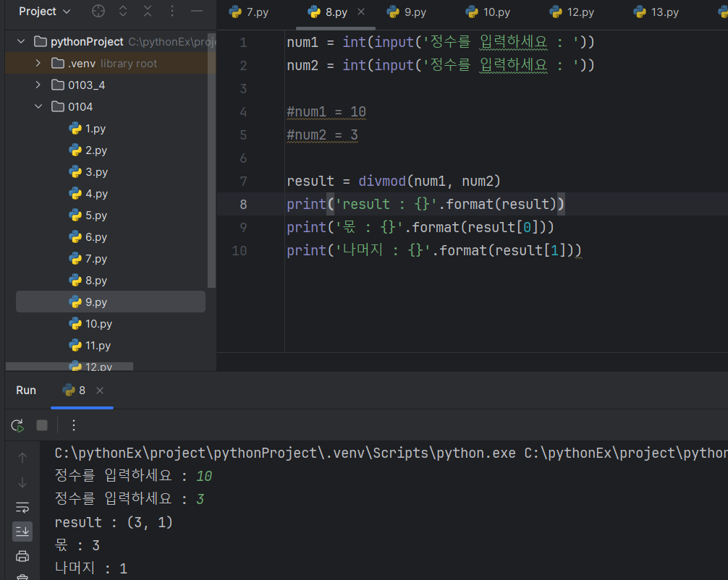Select 6.py in the project tree

point(88,237)
